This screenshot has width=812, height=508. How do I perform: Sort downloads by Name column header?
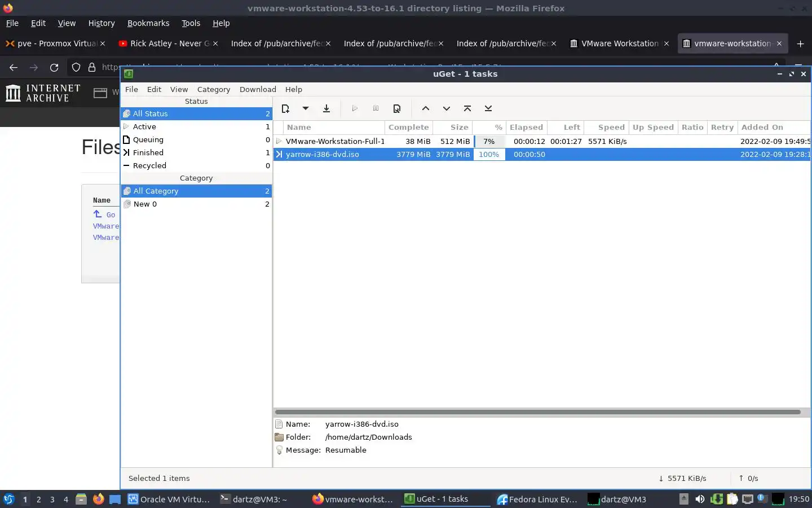pyautogui.click(x=334, y=127)
